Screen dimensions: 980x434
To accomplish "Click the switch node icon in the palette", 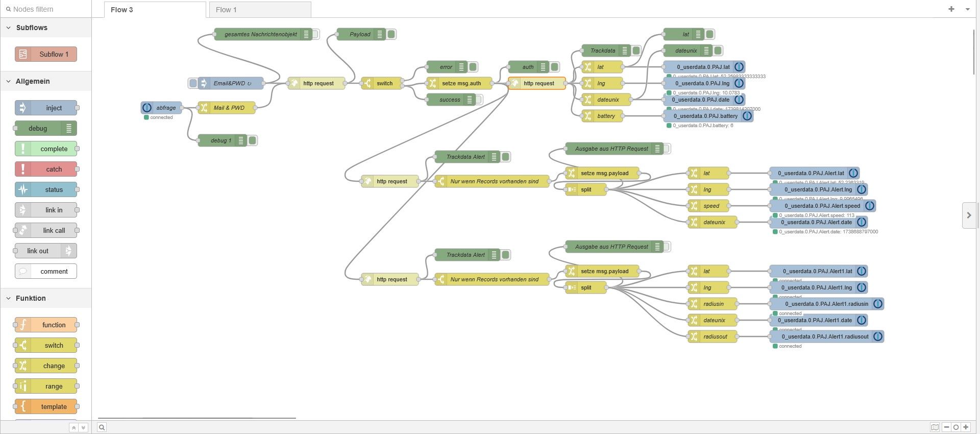I will 23,345.
